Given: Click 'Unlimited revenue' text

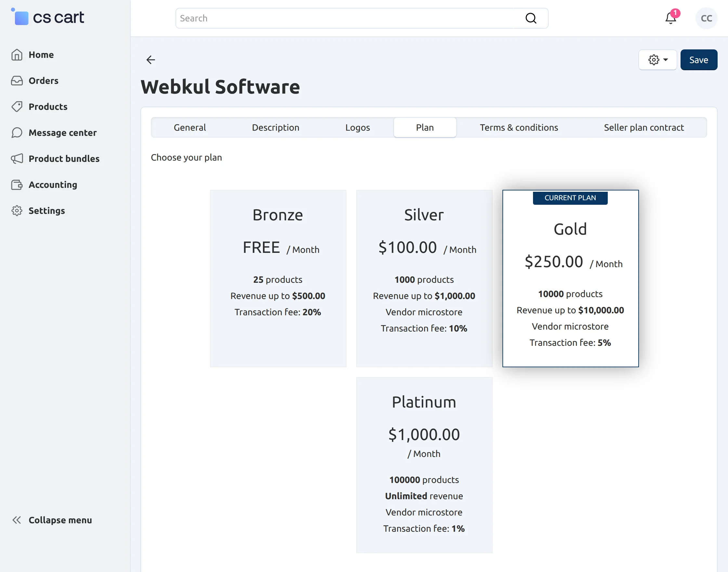Looking at the screenshot, I should point(424,496).
